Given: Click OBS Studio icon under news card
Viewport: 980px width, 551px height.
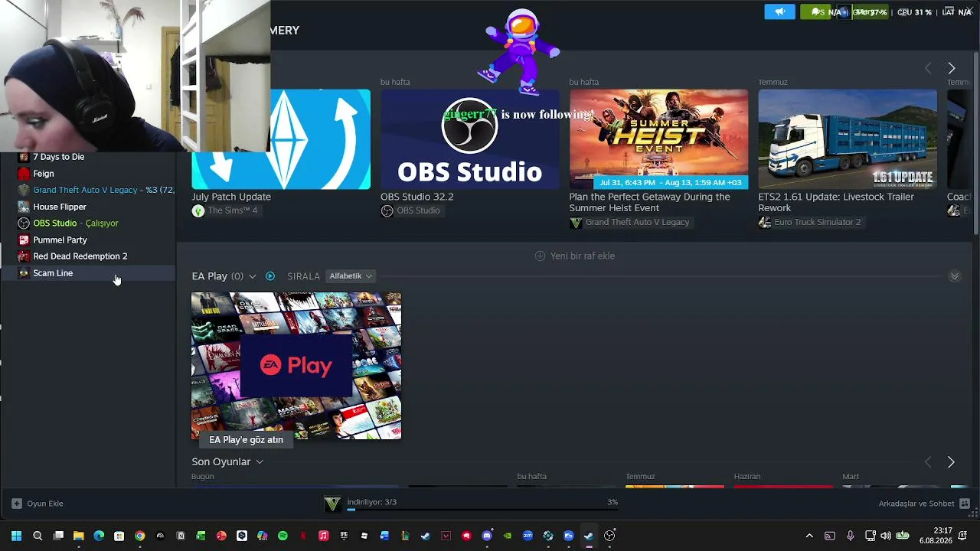Looking at the screenshot, I should click(x=387, y=211).
